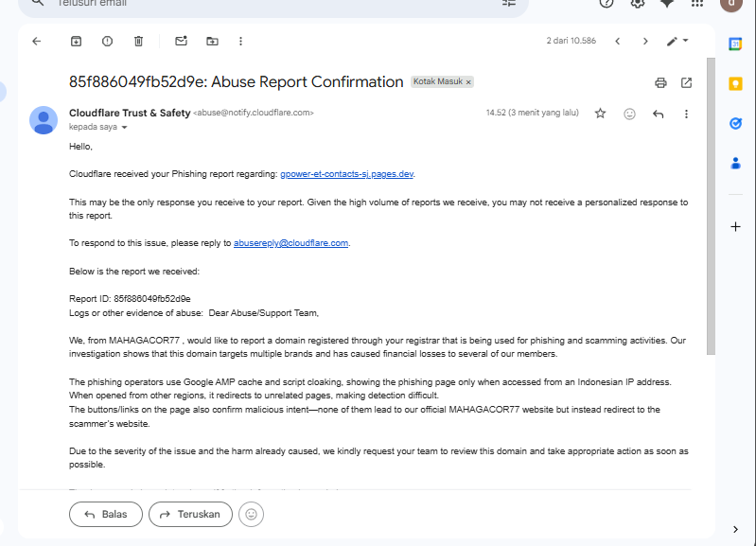This screenshot has width=756, height=546.
Task: Open the Move to folder icon
Action: (x=212, y=41)
